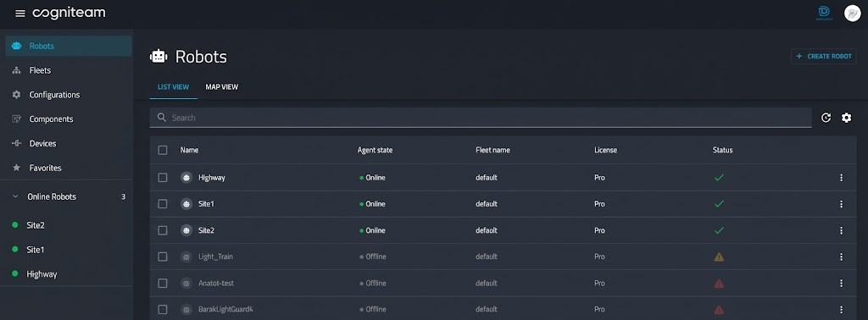Open Favorites in the sidebar
The height and width of the screenshot is (320, 868).
(69, 168)
